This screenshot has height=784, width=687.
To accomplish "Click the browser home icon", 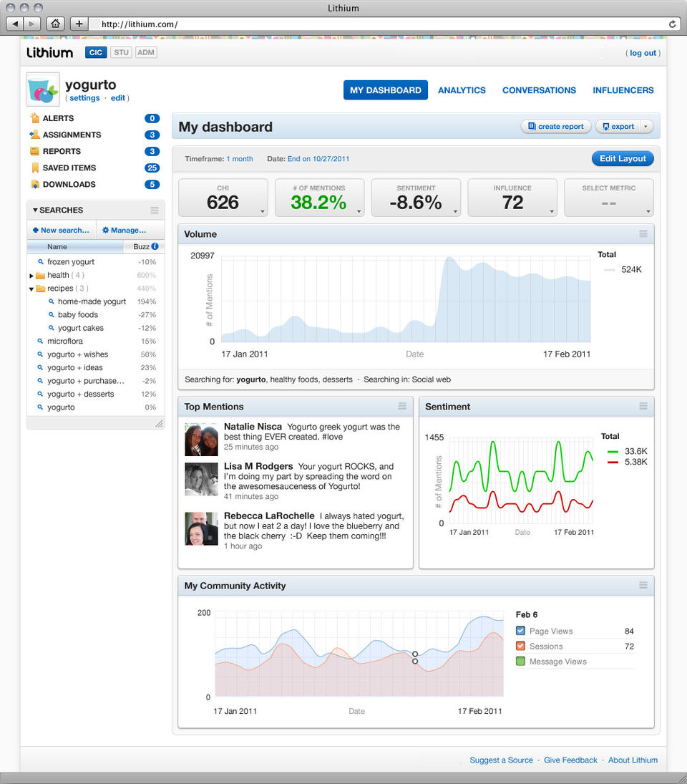I will coord(55,24).
